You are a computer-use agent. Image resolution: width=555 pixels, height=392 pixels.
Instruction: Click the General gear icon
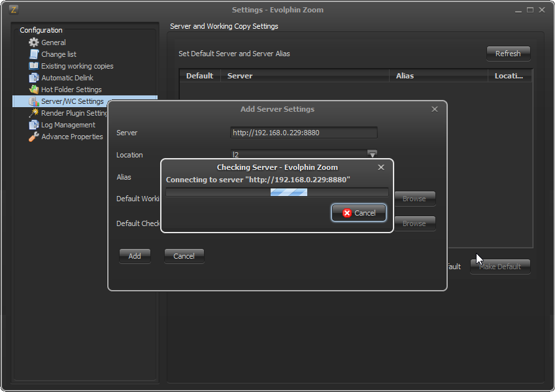(33, 42)
